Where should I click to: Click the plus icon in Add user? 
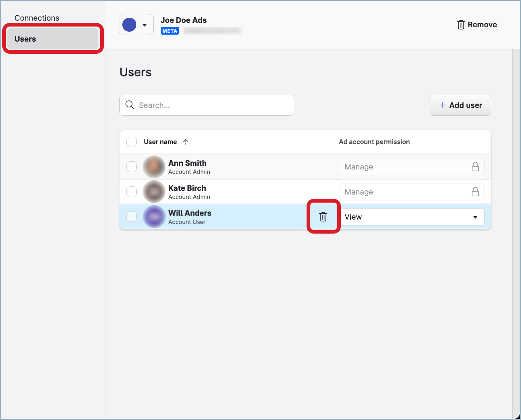pyautogui.click(x=441, y=105)
